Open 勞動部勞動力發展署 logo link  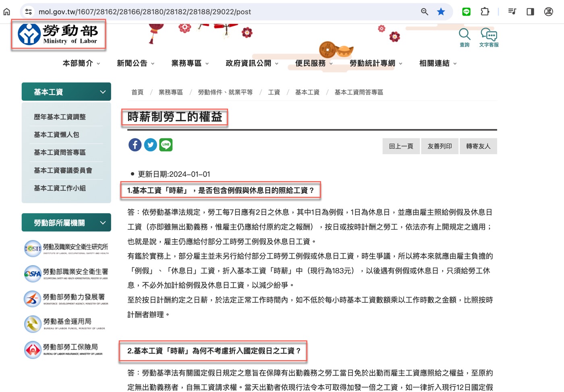(x=66, y=298)
